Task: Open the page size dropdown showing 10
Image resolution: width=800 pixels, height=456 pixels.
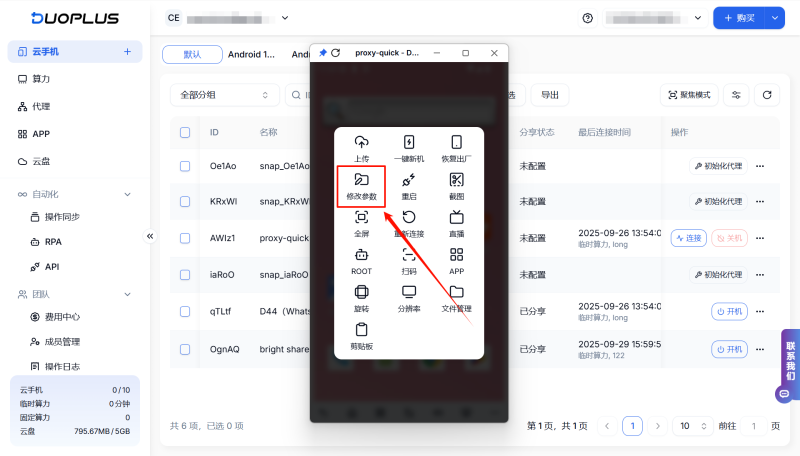Action: pyautogui.click(x=692, y=426)
